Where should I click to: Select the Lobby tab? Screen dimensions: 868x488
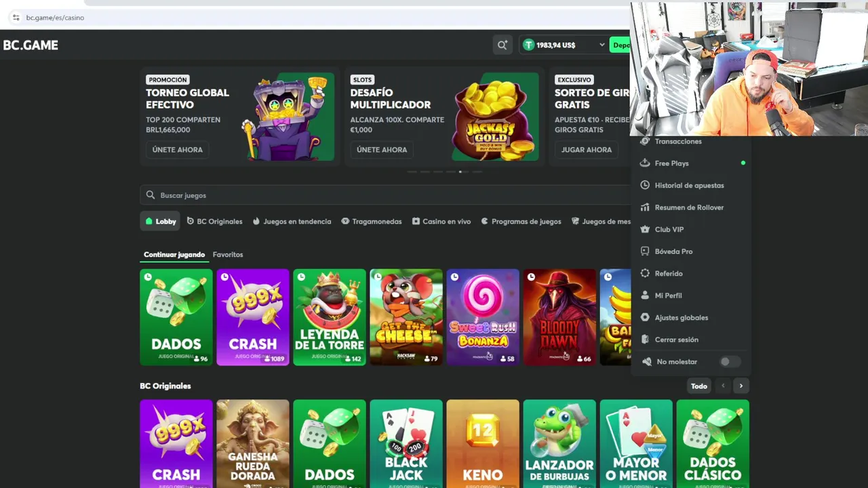point(161,221)
